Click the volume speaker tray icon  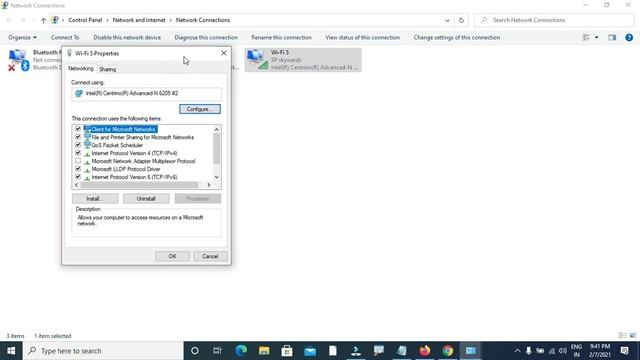coord(563,351)
